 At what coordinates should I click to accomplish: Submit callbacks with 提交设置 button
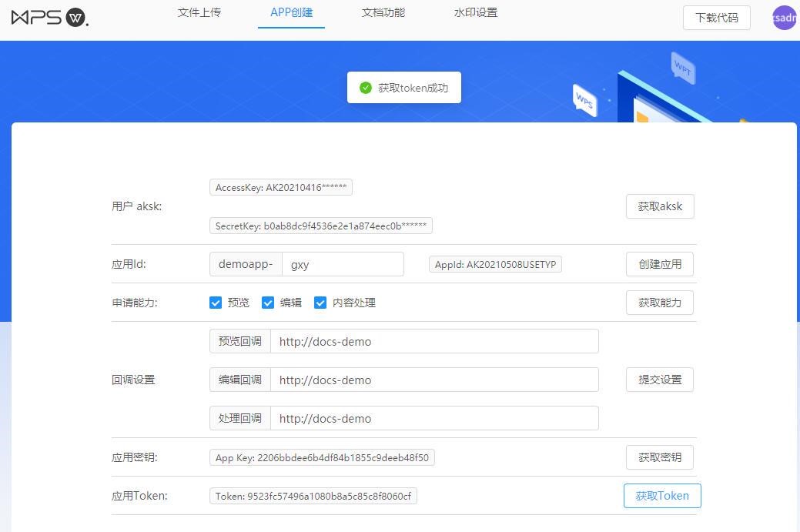click(x=659, y=380)
